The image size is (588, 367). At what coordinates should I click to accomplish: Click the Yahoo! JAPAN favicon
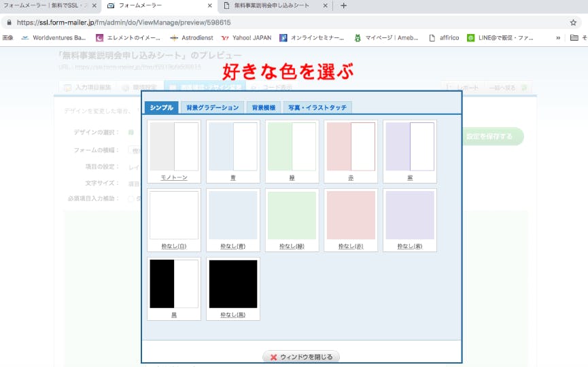pyautogui.click(x=225, y=38)
